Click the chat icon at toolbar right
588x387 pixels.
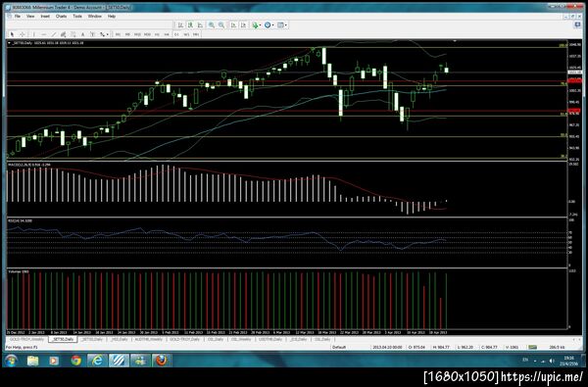(577, 25)
